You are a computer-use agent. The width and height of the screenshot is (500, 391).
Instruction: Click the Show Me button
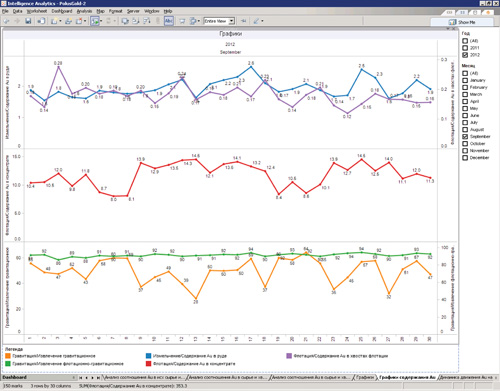click(462, 22)
